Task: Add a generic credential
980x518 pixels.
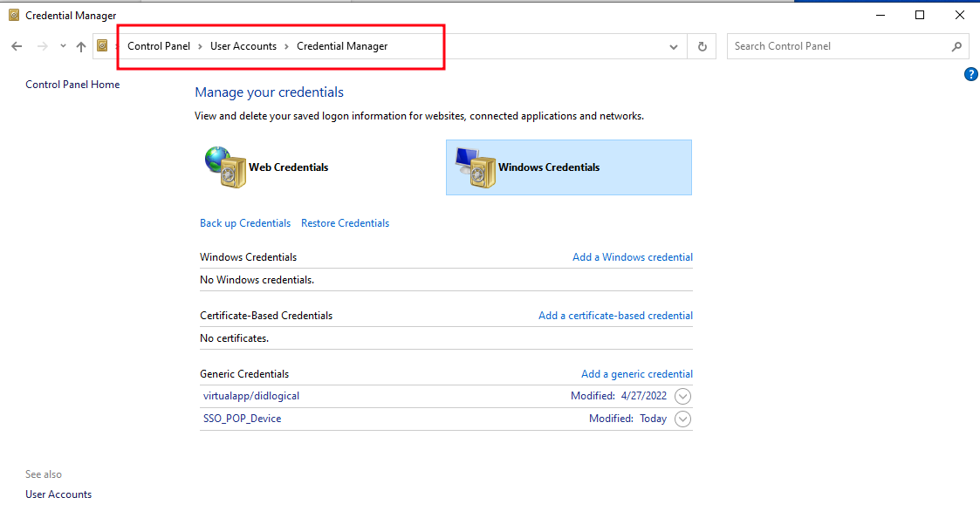Action: tap(636, 373)
